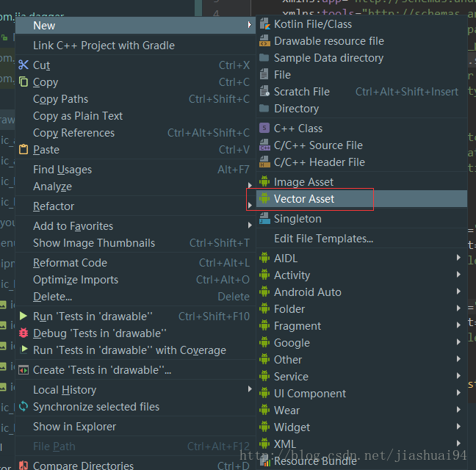Click the Scratch File icon
The image size is (476, 470).
point(264,91)
